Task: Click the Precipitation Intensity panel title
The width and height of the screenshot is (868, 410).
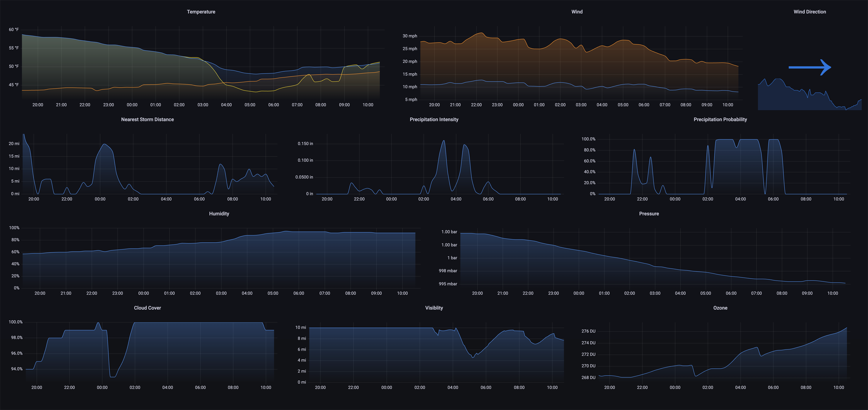Action: [x=434, y=119]
